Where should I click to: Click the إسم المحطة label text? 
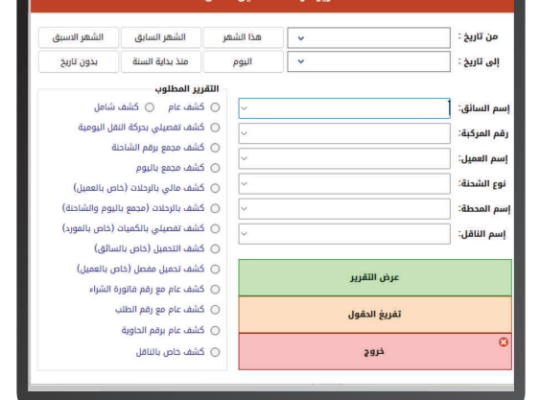tap(484, 209)
